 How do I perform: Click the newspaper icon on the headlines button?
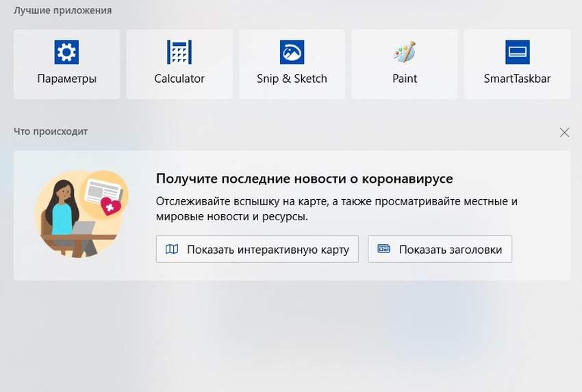tap(384, 248)
